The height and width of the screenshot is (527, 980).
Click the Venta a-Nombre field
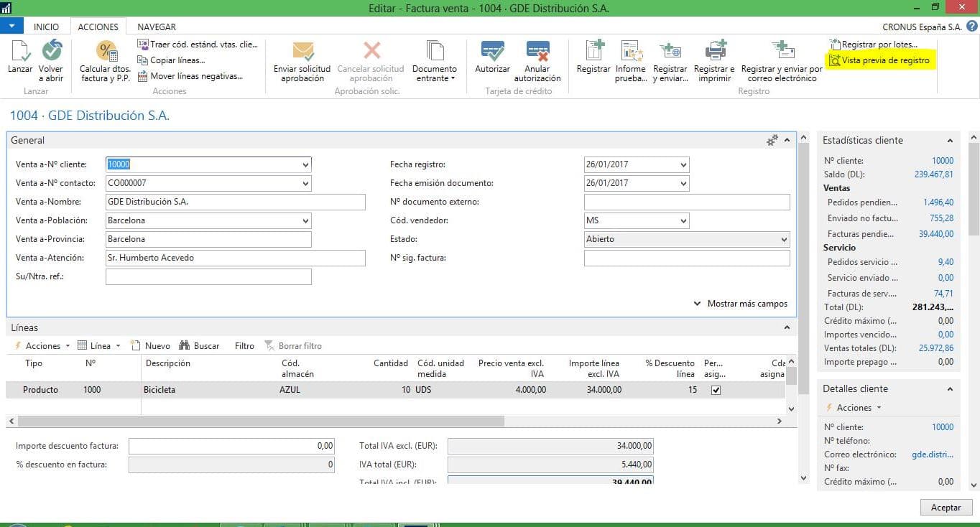click(x=236, y=202)
